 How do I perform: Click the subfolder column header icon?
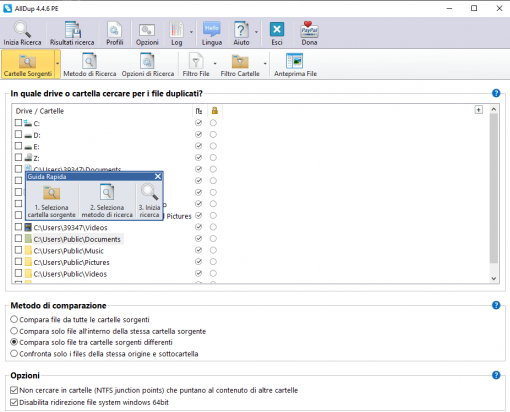(x=199, y=111)
